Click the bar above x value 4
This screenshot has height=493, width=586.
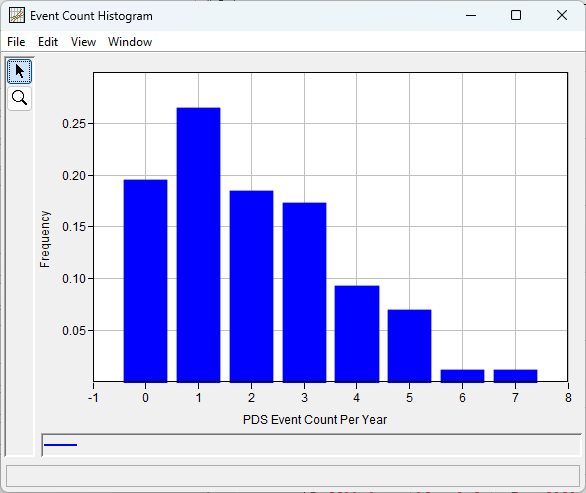pos(357,334)
